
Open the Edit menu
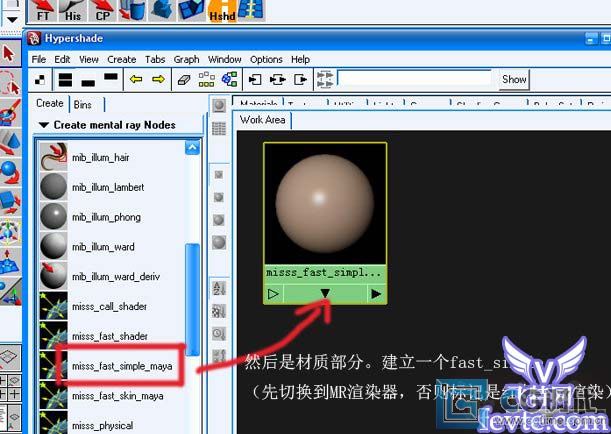click(x=62, y=59)
